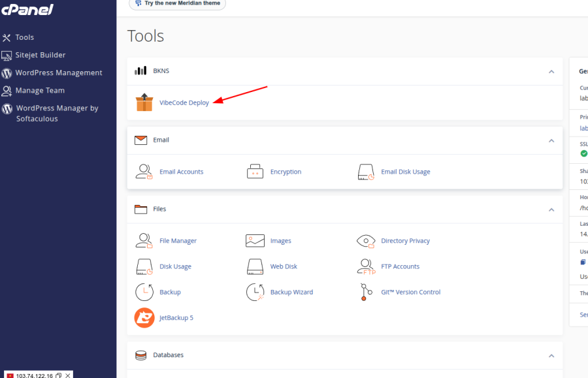Open Backup Wizard link
This screenshot has height=378, width=588.
[x=292, y=292]
